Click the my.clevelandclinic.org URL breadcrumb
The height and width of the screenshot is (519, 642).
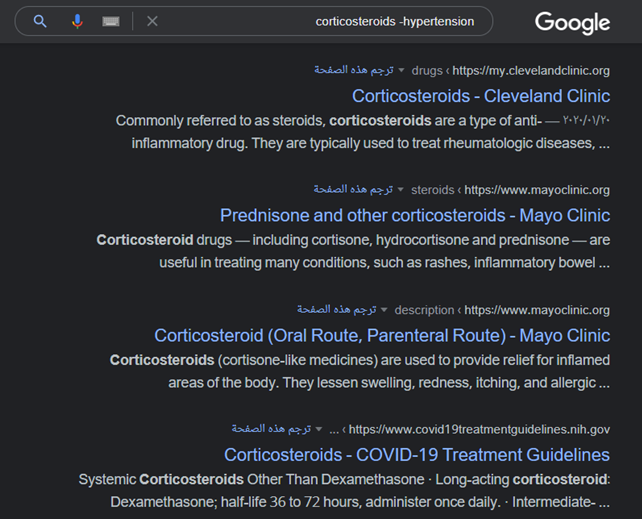pyautogui.click(x=530, y=71)
